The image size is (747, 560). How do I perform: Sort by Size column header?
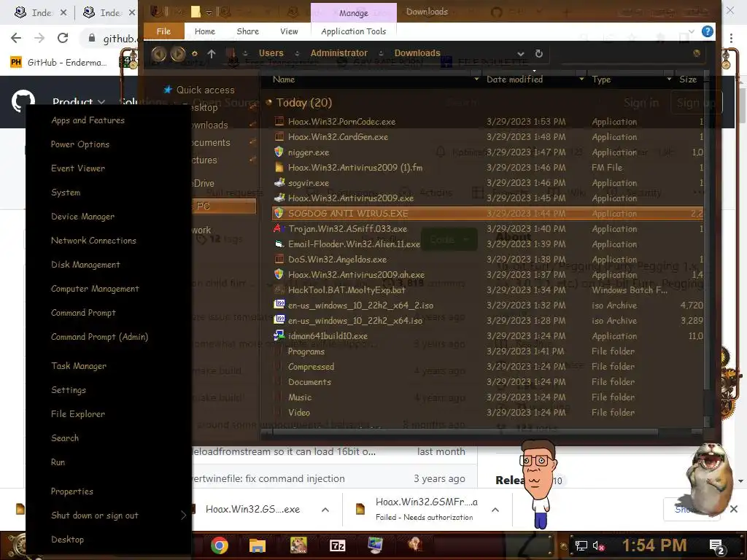pyautogui.click(x=688, y=79)
